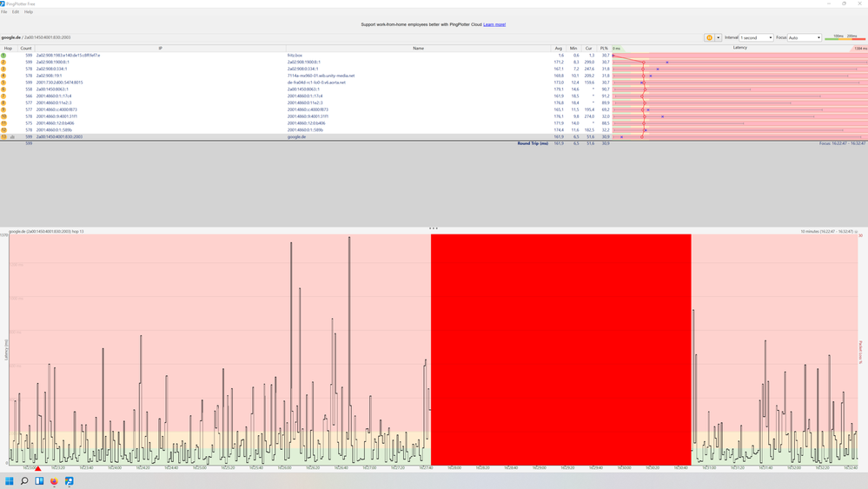Image resolution: width=868 pixels, height=489 pixels.
Task: Click the Avg column header
Action: click(559, 48)
